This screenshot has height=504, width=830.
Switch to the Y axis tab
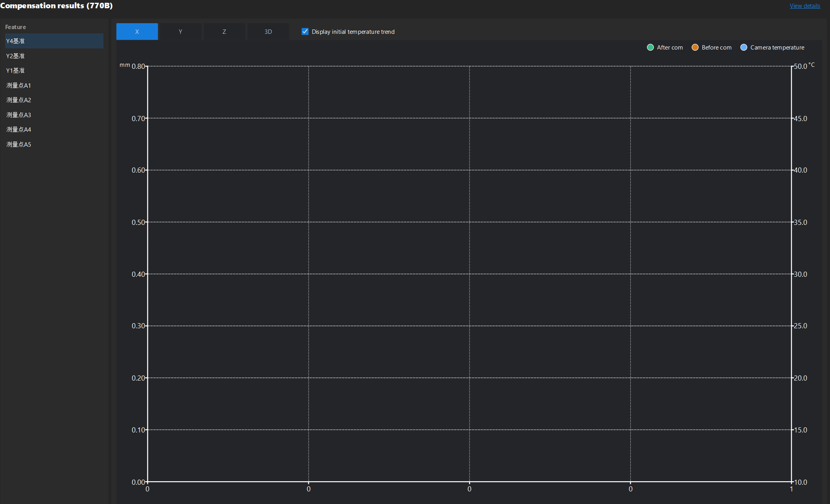point(180,31)
